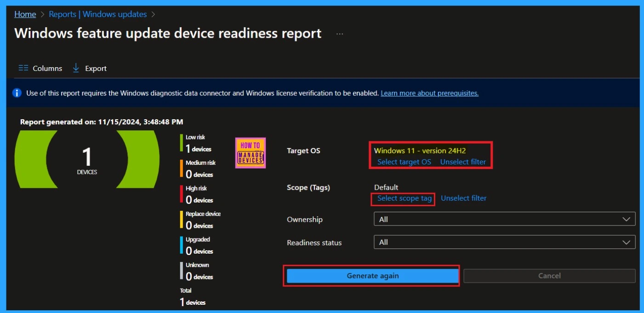Click the Default scope tag value
The image size is (644, 313).
tap(386, 187)
